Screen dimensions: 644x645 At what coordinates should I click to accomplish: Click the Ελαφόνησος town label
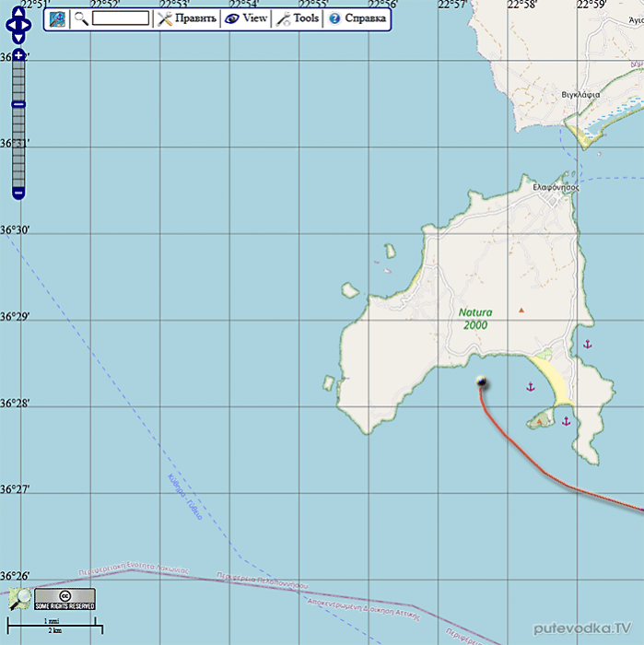coord(556,187)
